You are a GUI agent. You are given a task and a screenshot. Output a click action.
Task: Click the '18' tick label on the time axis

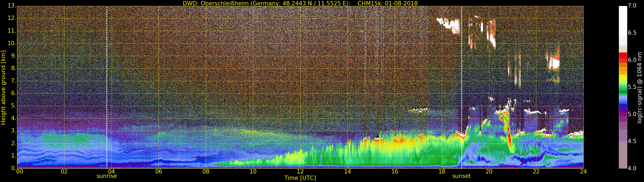(442, 171)
